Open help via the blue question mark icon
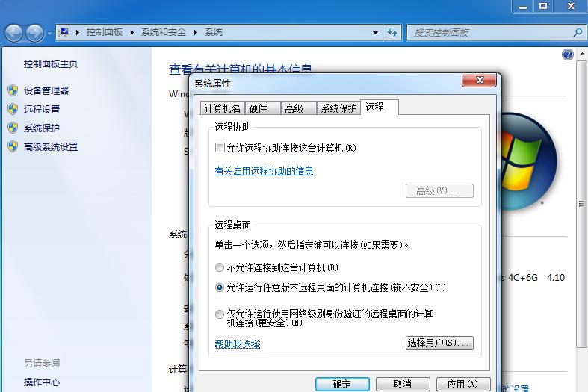Viewport: 588px width, 392px height. (x=567, y=55)
